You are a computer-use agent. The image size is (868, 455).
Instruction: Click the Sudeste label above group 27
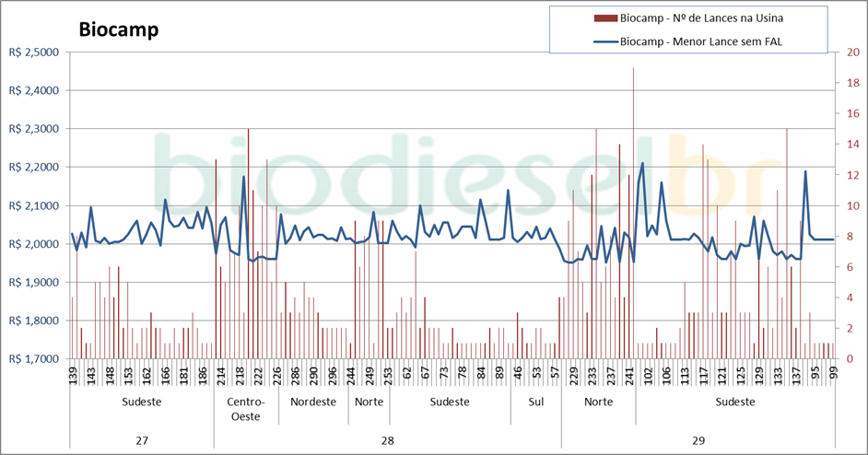pyautogui.click(x=142, y=402)
